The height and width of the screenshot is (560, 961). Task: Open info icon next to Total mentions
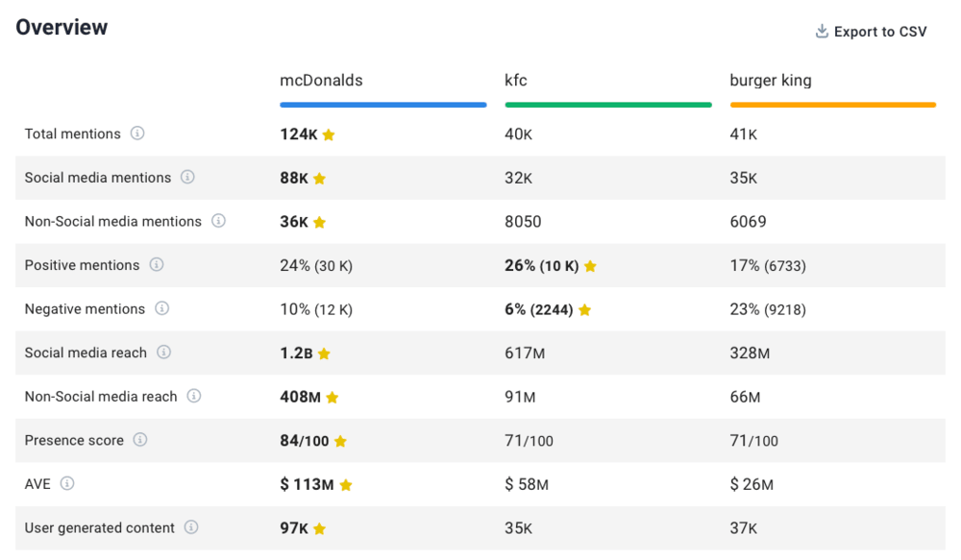point(137,133)
